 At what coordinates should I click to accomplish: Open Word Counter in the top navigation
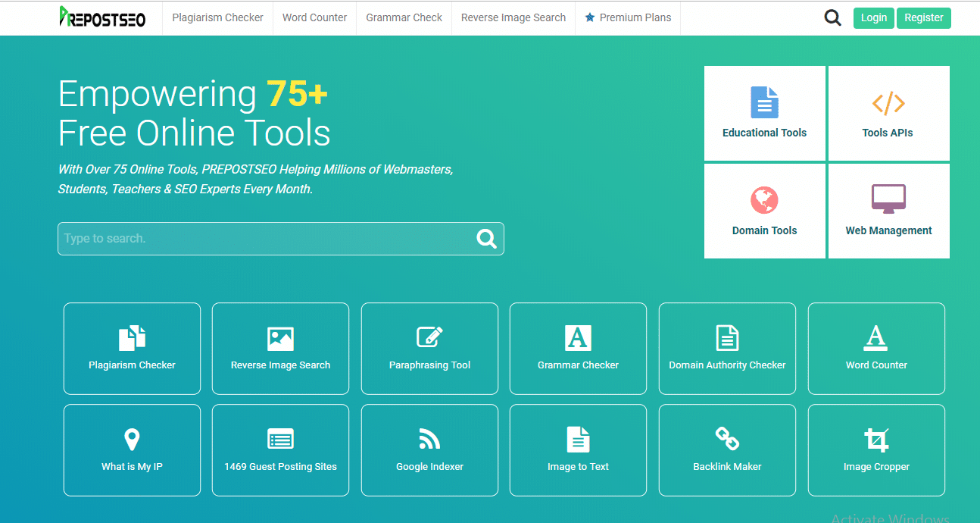point(314,17)
